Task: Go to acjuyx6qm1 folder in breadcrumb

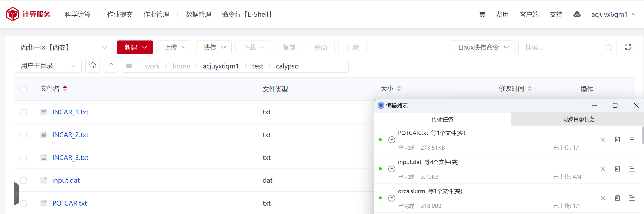Action: click(x=221, y=66)
